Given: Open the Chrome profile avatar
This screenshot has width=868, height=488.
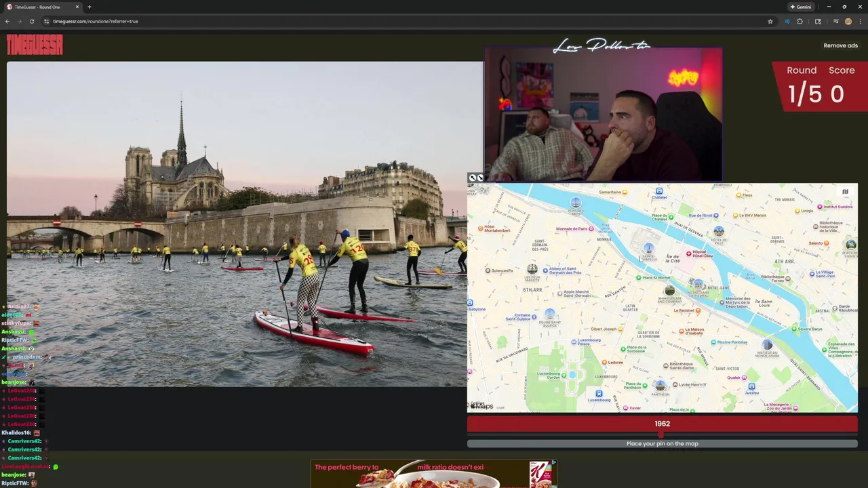Looking at the screenshot, I should click(x=848, y=21).
